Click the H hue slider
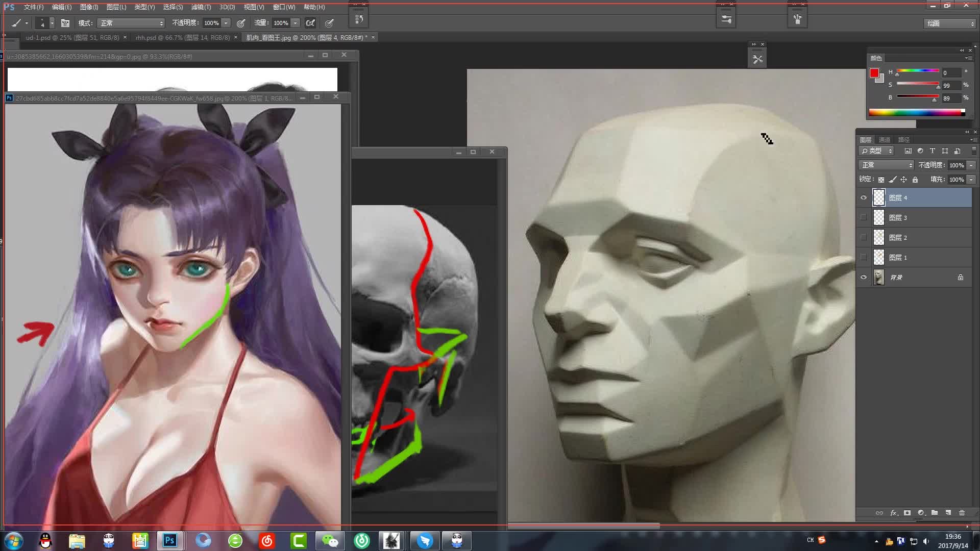Image resolution: width=980 pixels, height=551 pixels. (918, 71)
